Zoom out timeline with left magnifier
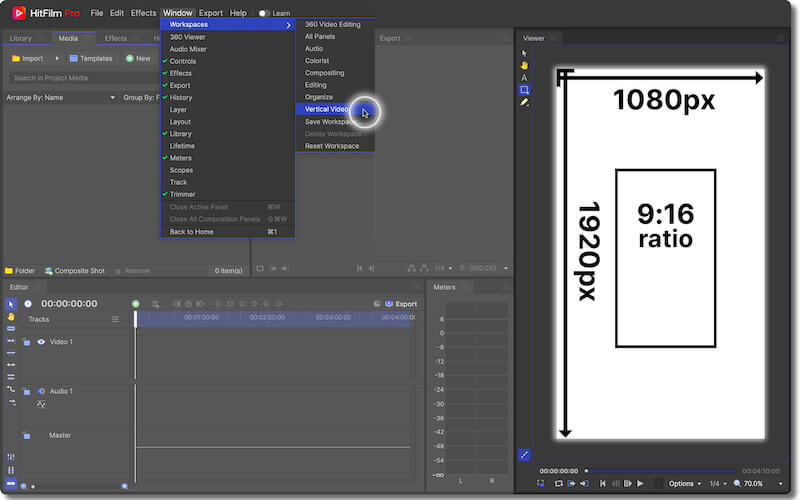 (23, 486)
